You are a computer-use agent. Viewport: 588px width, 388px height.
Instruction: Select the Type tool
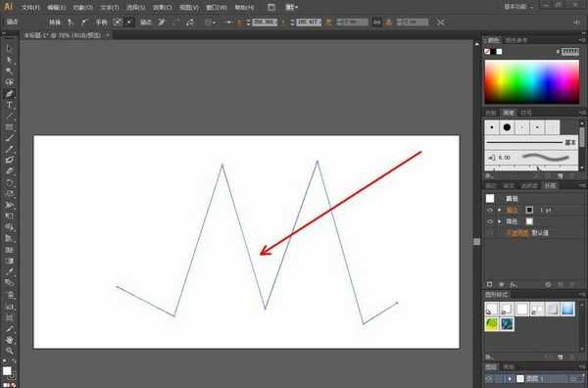[x=10, y=105]
